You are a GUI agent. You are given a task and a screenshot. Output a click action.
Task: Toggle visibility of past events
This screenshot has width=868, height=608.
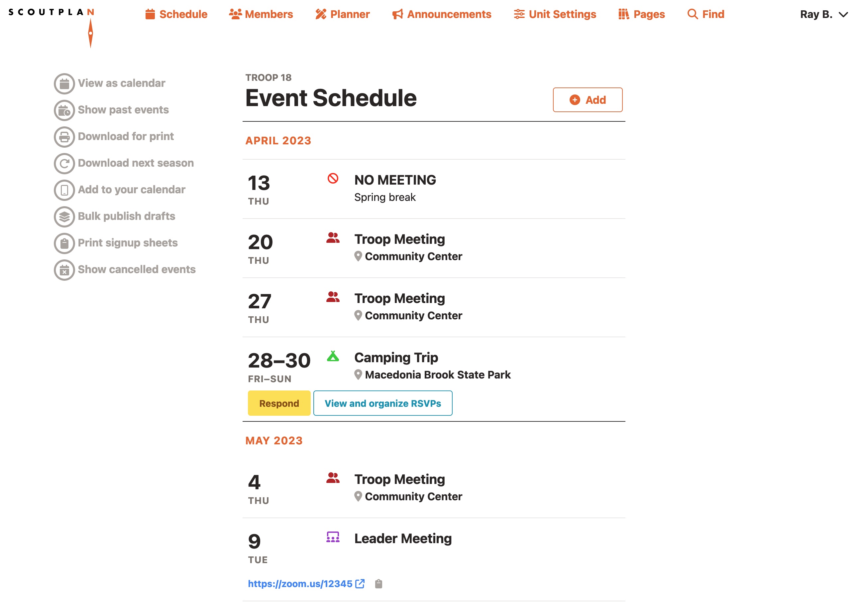[123, 109]
